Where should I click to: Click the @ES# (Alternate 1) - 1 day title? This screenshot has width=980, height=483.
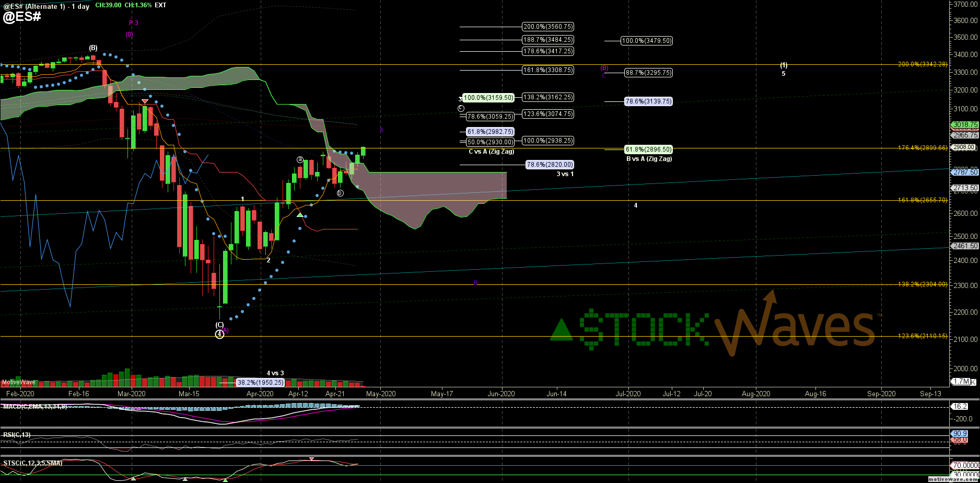point(46,5)
